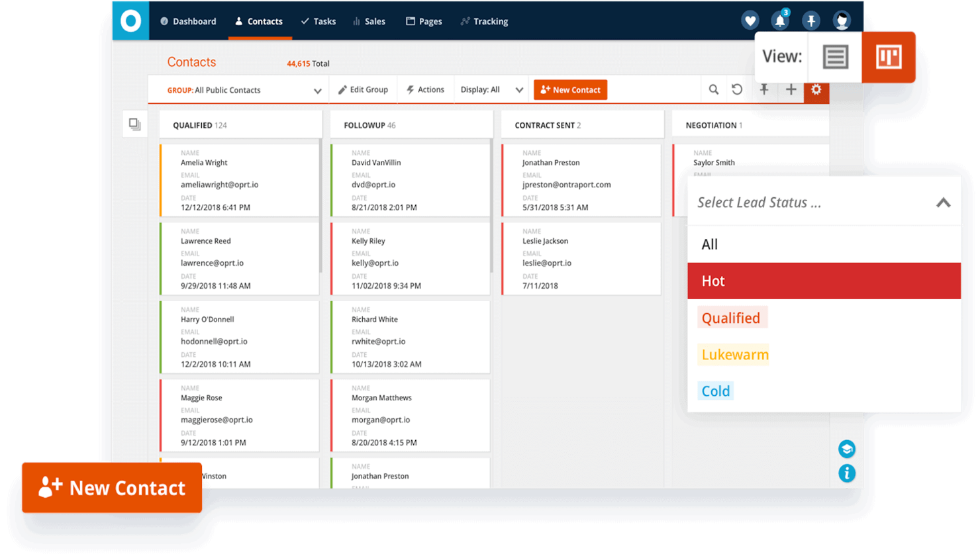Click the heart favorites icon in the top bar

tap(750, 20)
